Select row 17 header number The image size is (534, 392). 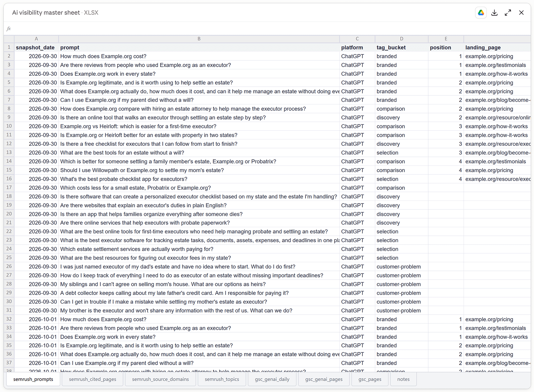9,187
